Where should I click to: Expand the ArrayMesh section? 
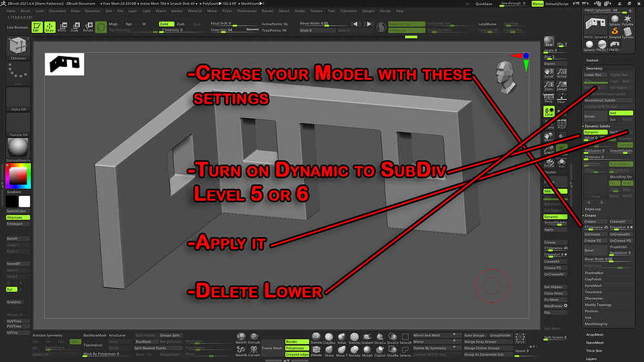(594, 334)
